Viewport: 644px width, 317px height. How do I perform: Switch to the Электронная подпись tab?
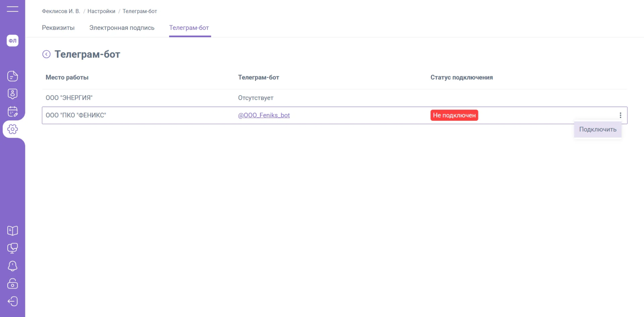coord(122,28)
